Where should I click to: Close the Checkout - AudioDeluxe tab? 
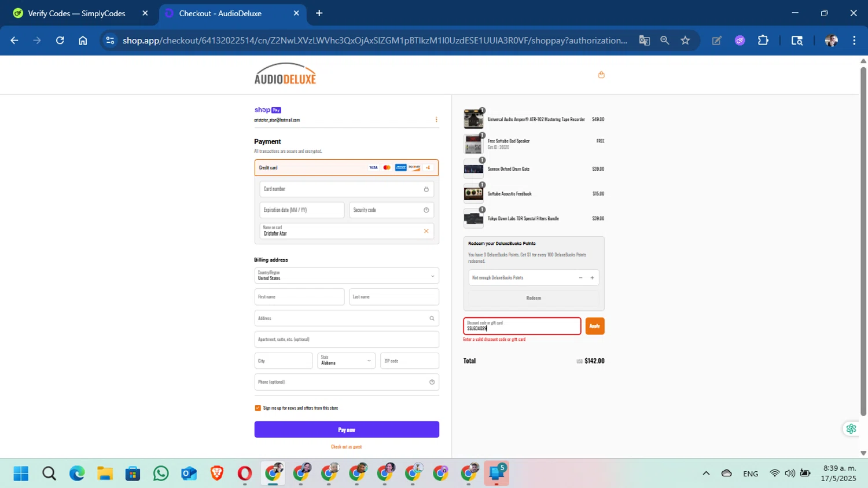point(296,13)
